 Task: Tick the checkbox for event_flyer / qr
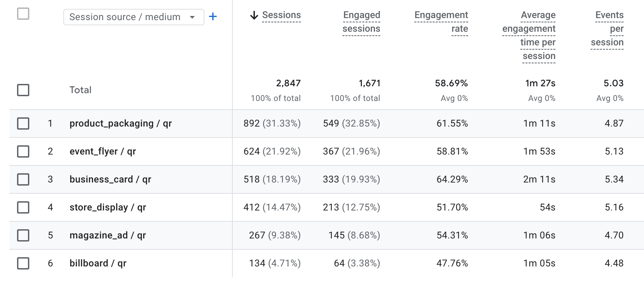click(x=23, y=151)
